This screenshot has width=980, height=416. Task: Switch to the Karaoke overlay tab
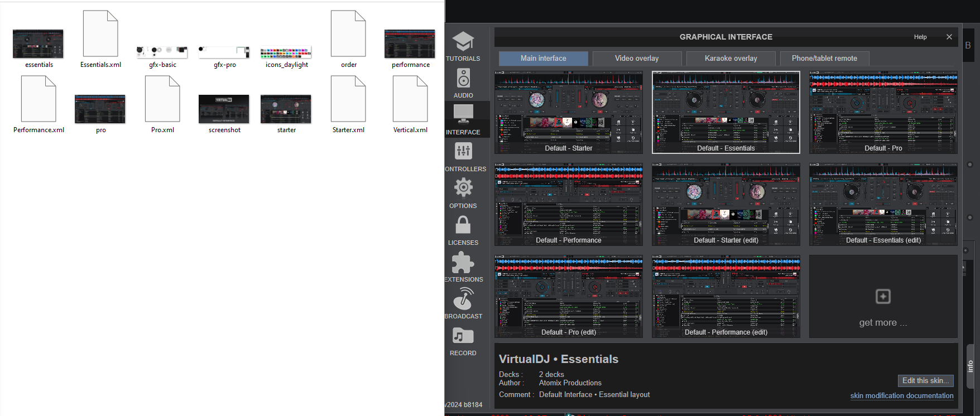pos(731,59)
